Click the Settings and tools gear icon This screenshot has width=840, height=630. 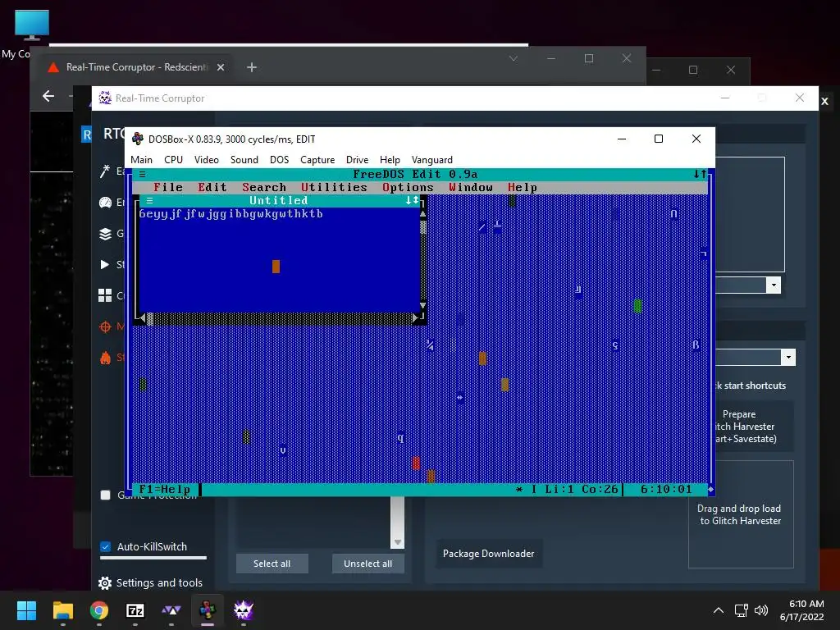[105, 583]
